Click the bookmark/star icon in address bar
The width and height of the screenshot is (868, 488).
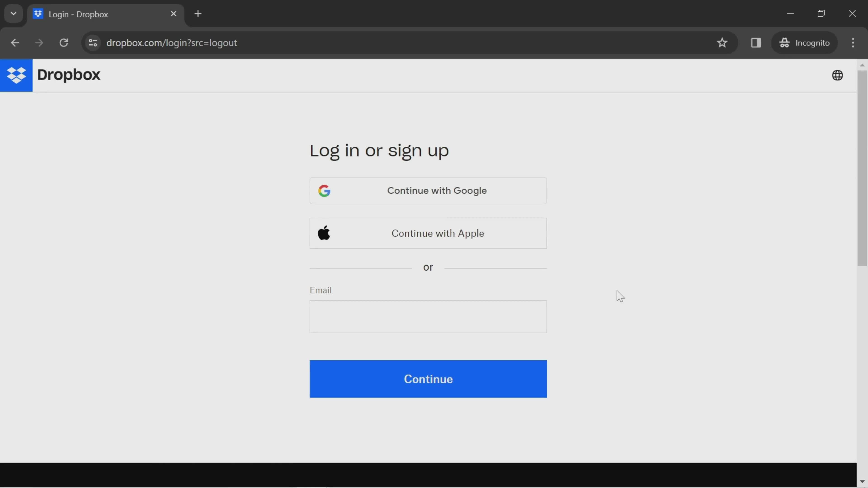722,42
